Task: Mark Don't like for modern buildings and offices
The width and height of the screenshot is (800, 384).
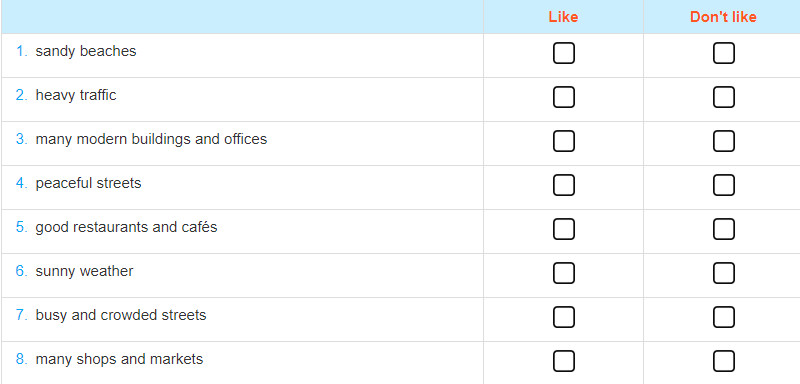Action: [x=723, y=141]
